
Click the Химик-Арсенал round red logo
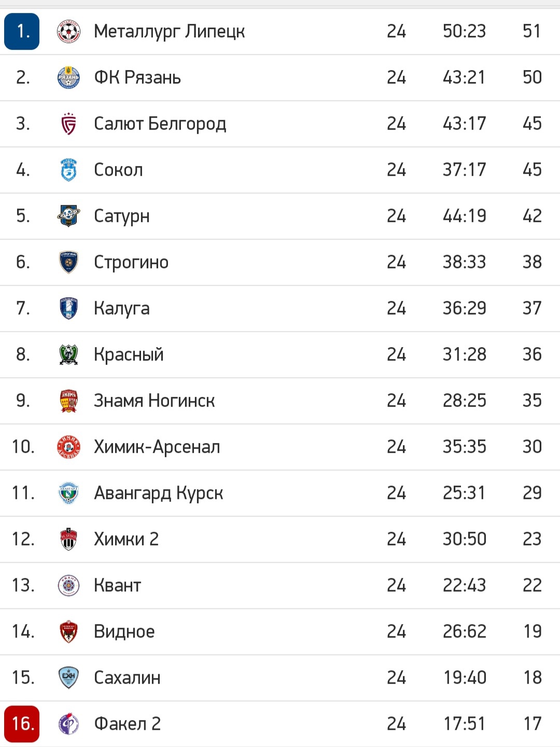68,447
